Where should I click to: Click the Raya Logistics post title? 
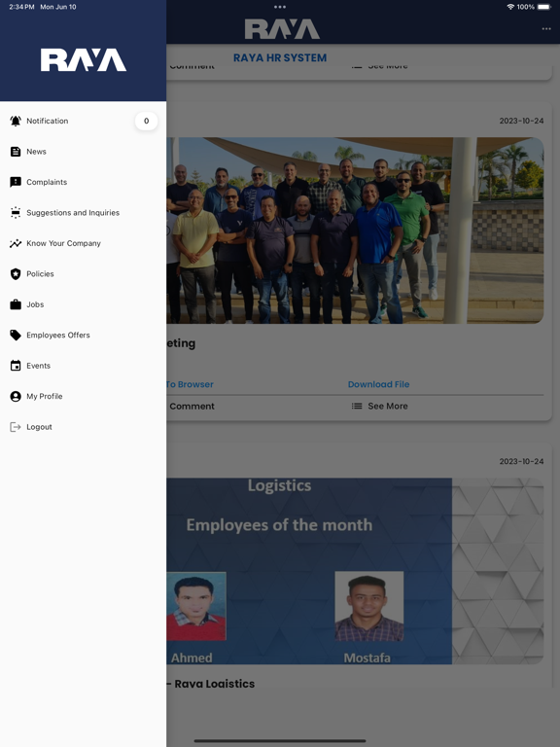pyautogui.click(x=210, y=684)
